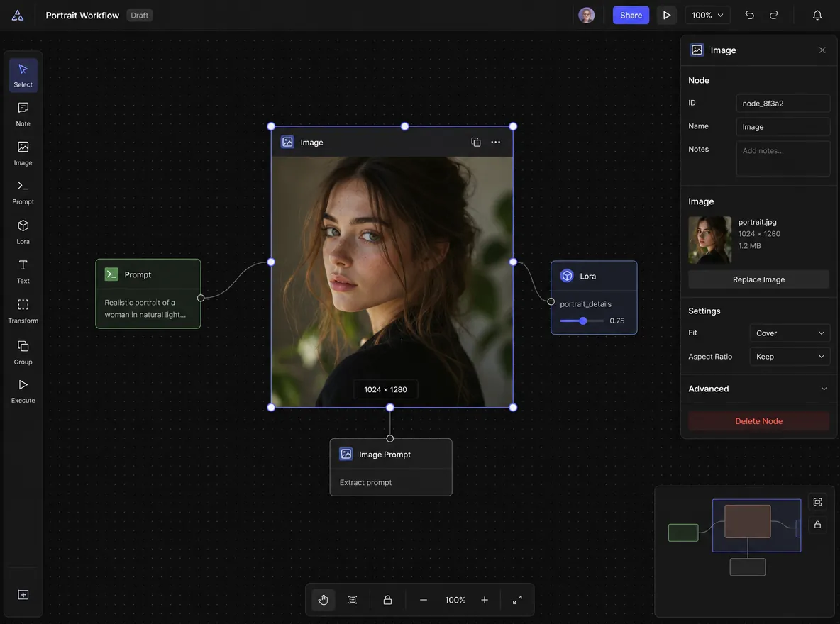Select the Lora node header
Screen dimensions: 840x624
coord(594,276)
